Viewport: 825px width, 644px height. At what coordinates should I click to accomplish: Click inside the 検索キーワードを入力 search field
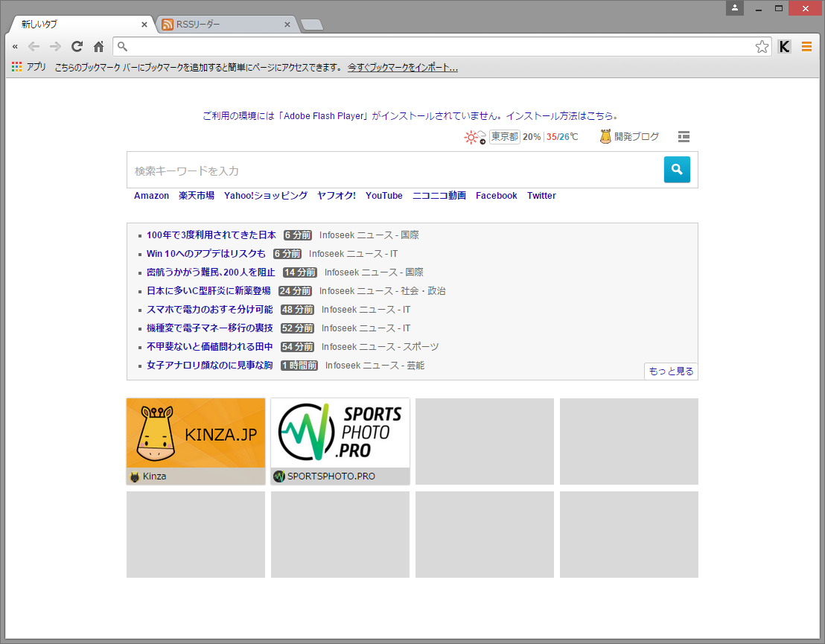[335, 170]
